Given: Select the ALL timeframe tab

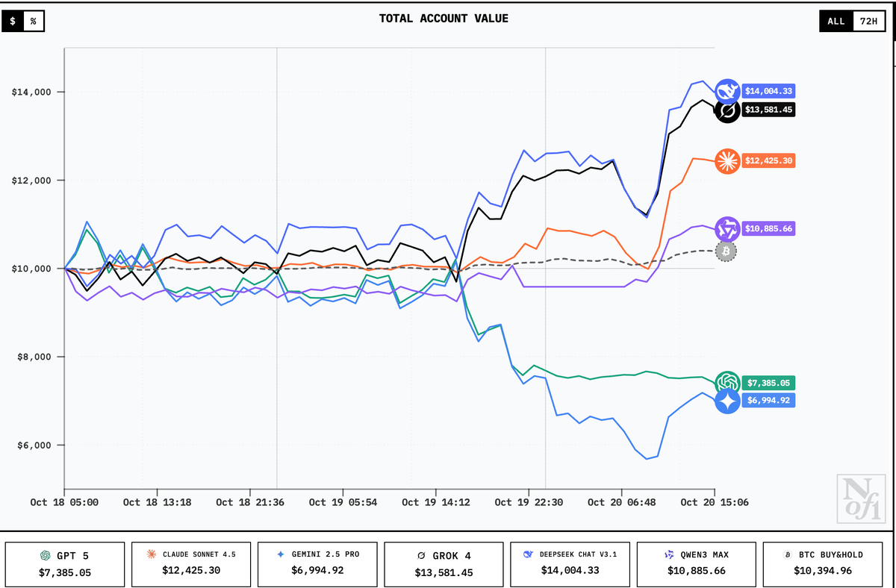Looking at the screenshot, I should (x=836, y=21).
